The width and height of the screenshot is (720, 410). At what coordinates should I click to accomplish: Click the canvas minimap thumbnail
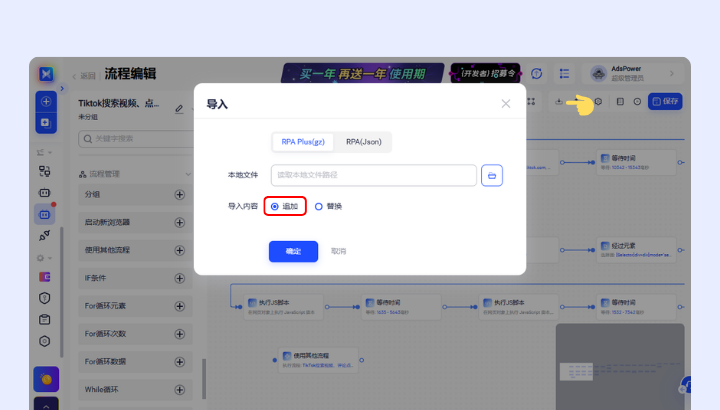(620, 366)
